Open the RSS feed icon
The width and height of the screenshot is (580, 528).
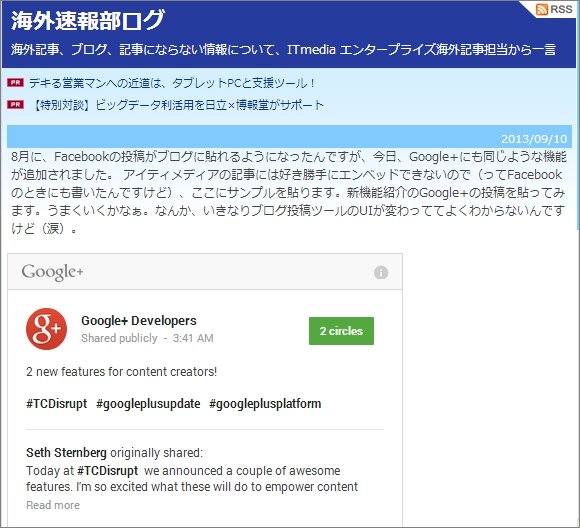tap(542, 10)
